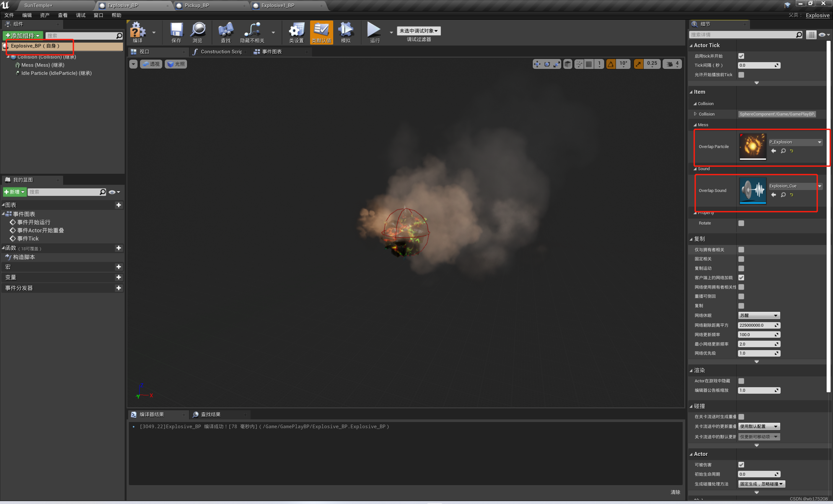The width and height of the screenshot is (833, 504).
Task: Click camera speed icon in viewport
Action: (x=669, y=64)
